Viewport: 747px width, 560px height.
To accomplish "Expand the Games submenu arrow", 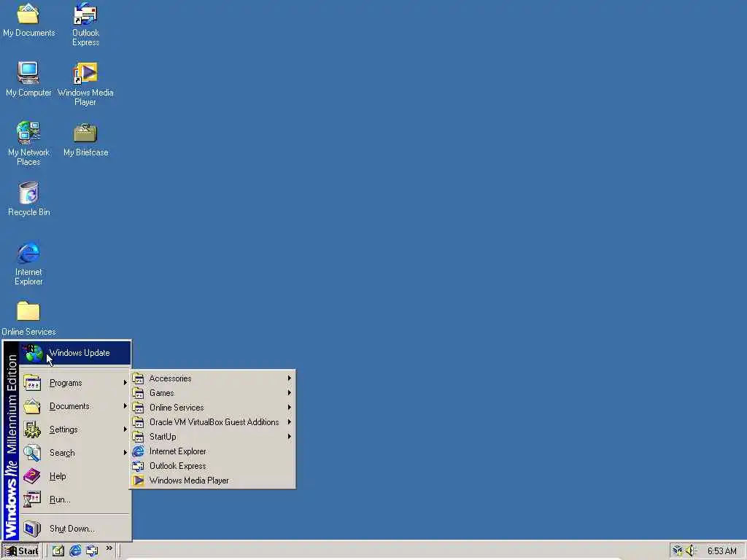I will [x=289, y=393].
